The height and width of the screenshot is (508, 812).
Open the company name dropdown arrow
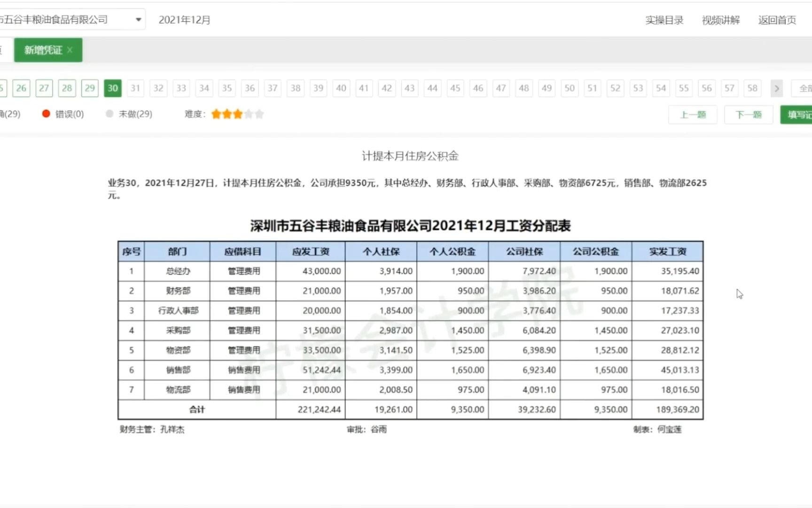click(x=138, y=20)
